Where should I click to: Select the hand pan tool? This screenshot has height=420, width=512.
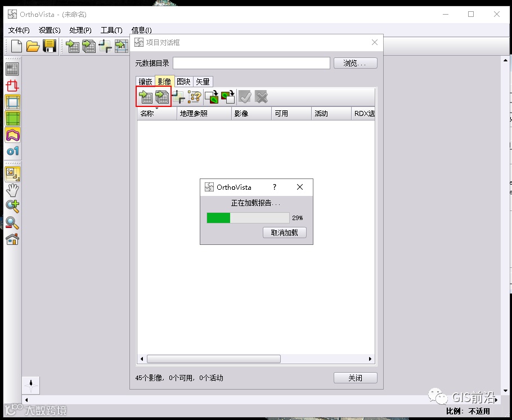[x=12, y=190]
